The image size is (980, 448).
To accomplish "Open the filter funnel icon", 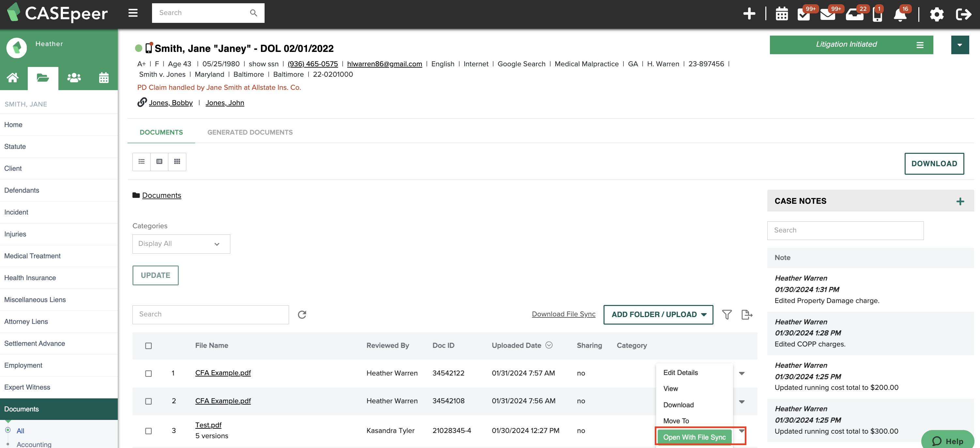I will point(727,314).
